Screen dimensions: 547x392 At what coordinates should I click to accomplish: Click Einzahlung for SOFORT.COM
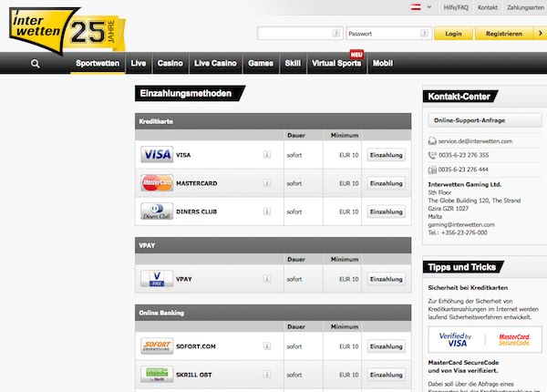pyautogui.click(x=387, y=346)
